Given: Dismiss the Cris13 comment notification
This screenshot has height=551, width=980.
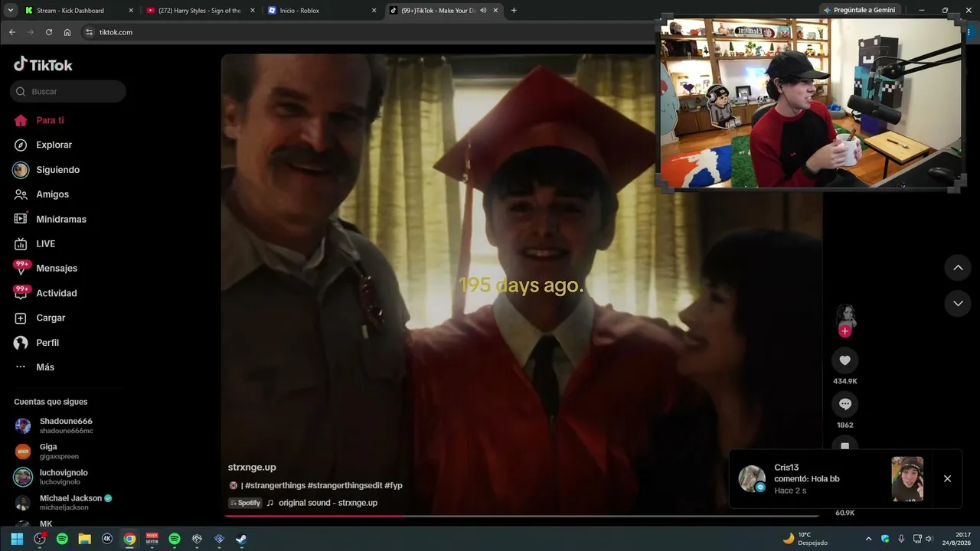Looking at the screenshot, I should coord(947,478).
